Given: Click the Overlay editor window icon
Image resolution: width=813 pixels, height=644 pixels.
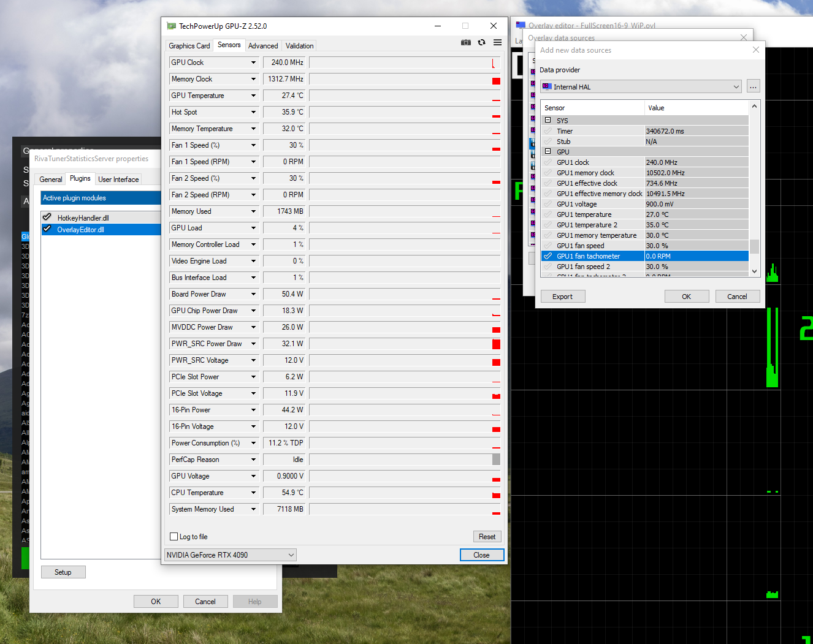Looking at the screenshot, I should (521, 25).
